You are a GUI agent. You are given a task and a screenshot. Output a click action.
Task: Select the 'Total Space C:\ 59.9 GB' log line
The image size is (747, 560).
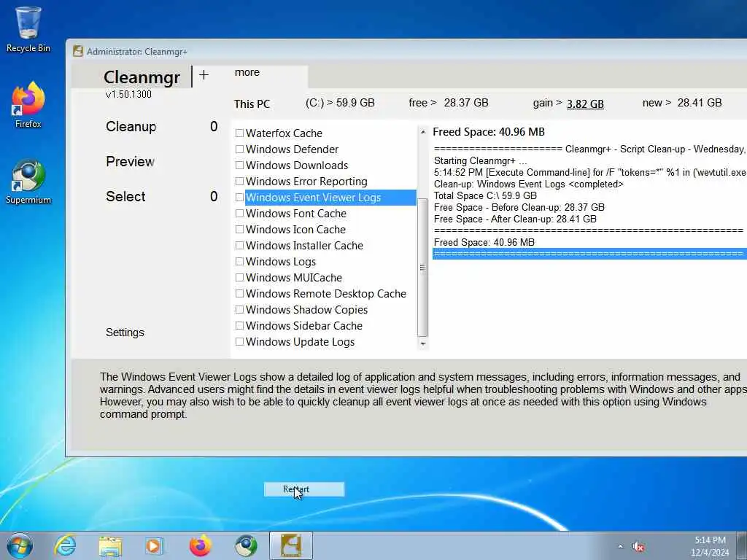485,195
